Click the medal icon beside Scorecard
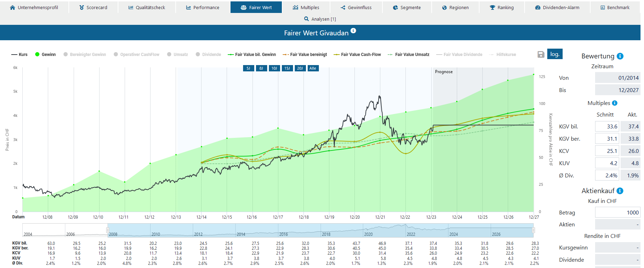 click(x=82, y=7)
